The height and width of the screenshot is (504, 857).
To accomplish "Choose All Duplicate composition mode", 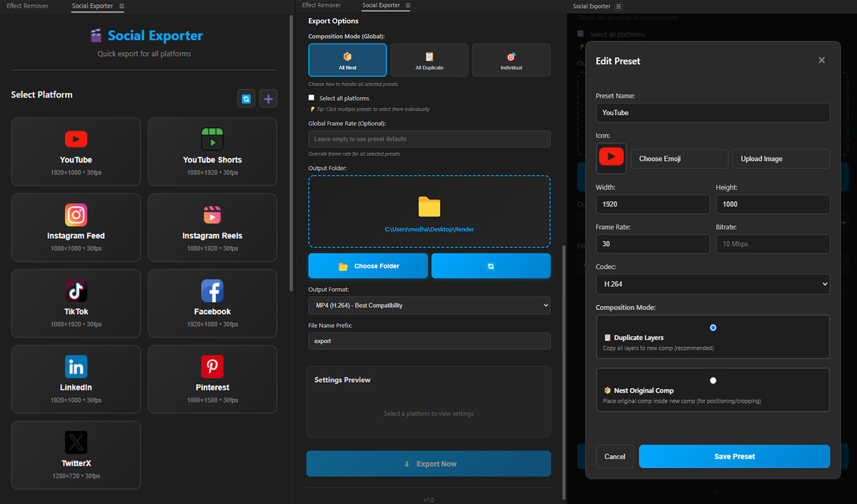I will pos(429,60).
